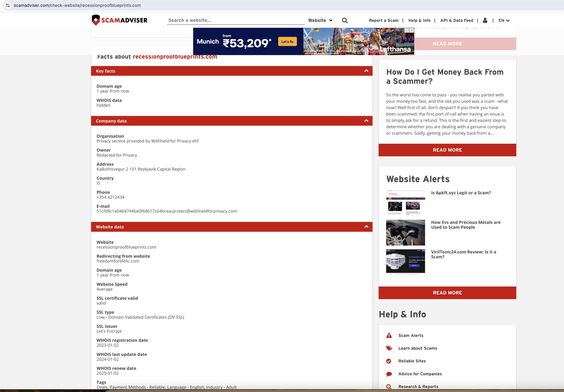The width and height of the screenshot is (564, 392).
Task: Click READ MORE under Website Alerts
Action: pyautogui.click(x=447, y=292)
